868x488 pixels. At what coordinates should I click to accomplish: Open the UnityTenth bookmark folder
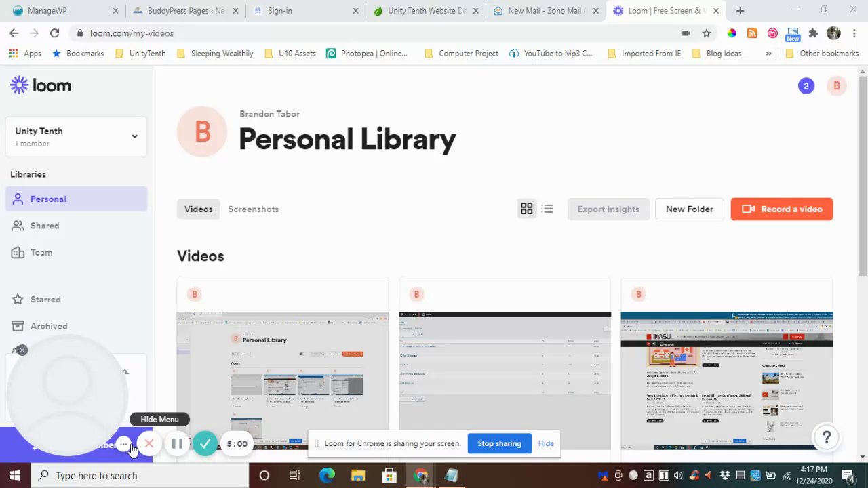point(140,54)
